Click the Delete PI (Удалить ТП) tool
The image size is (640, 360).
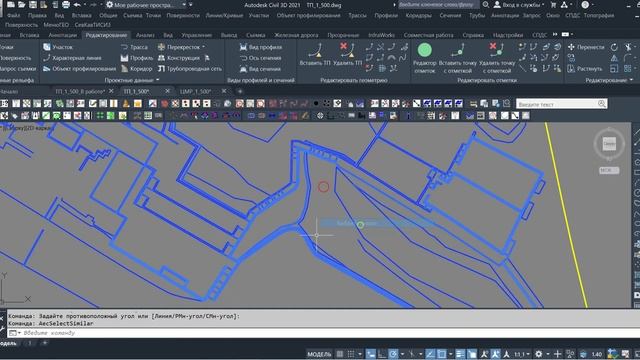click(347, 54)
